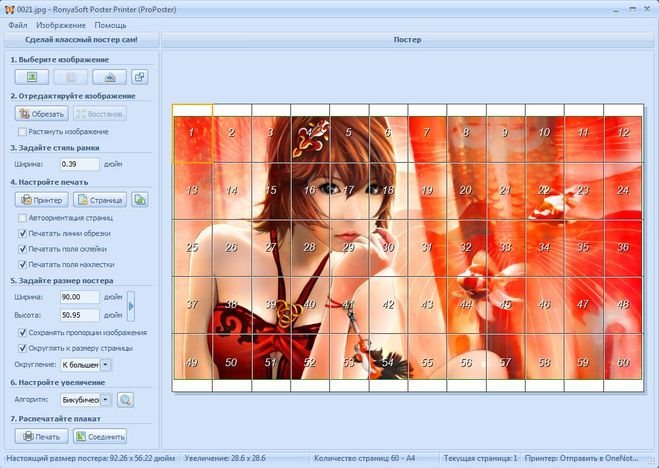
Task: Toggle Сохранять пропорции изображения checkbox
Action: click(23, 332)
